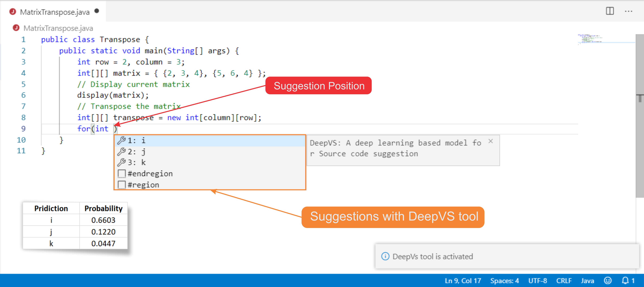Click wrench icon beside suggestion 2: j
Screen dimensions: 644x287
pos(122,152)
